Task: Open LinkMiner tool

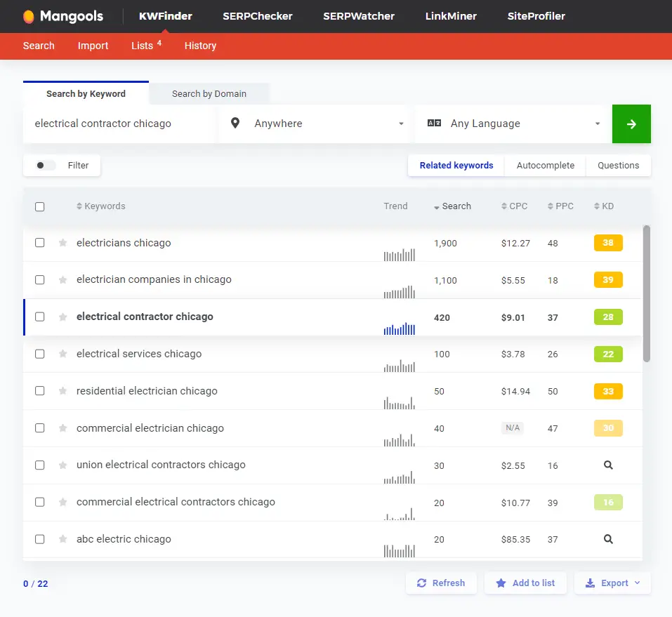Action: 451,16
